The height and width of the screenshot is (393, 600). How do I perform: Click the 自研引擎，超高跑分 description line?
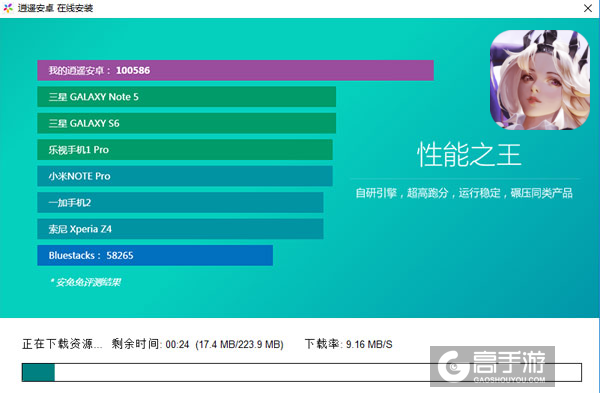point(464,193)
